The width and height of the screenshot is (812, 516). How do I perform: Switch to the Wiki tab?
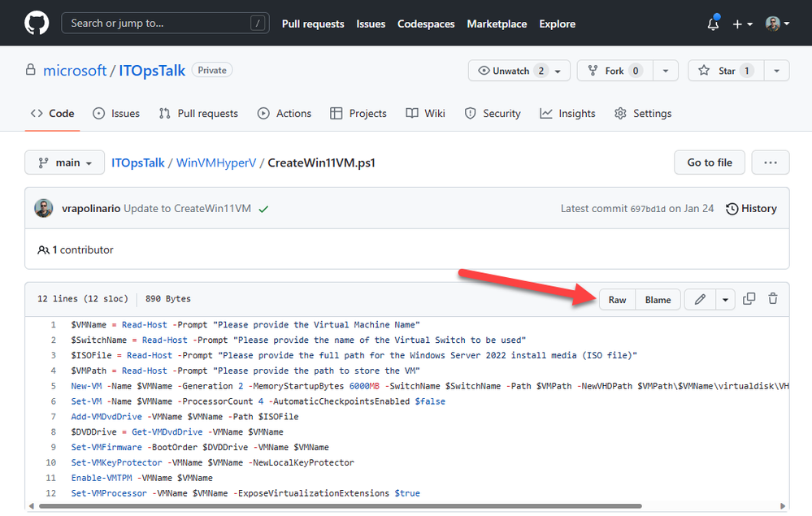426,113
